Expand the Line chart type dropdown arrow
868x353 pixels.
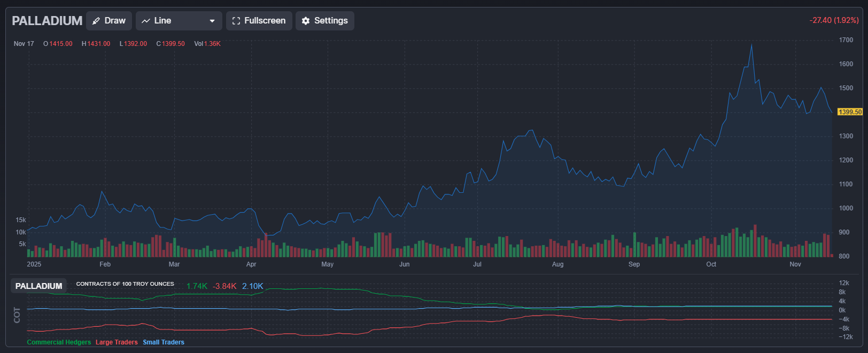click(x=212, y=21)
